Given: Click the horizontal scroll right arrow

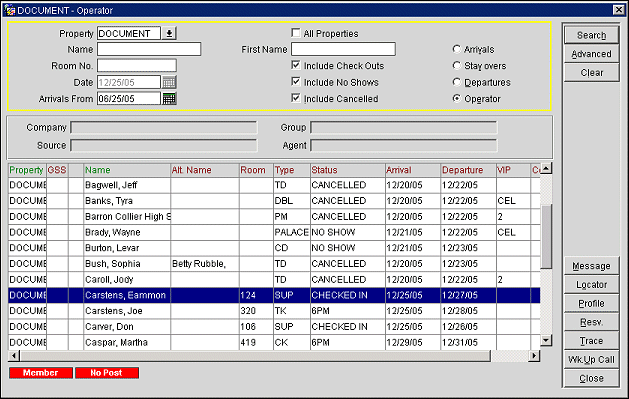Looking at the screenshot, I should 534,356.
